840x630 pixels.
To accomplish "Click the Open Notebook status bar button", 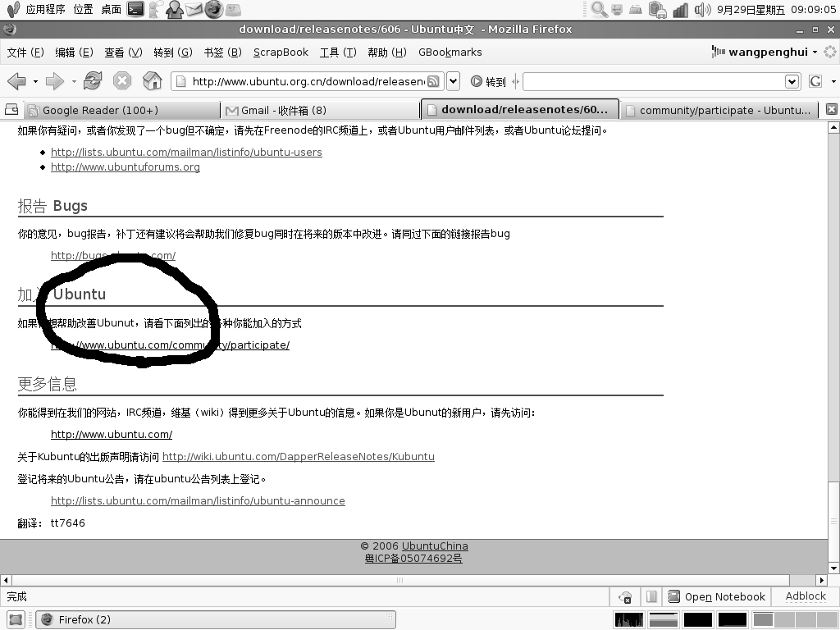I will click(718, 597).
